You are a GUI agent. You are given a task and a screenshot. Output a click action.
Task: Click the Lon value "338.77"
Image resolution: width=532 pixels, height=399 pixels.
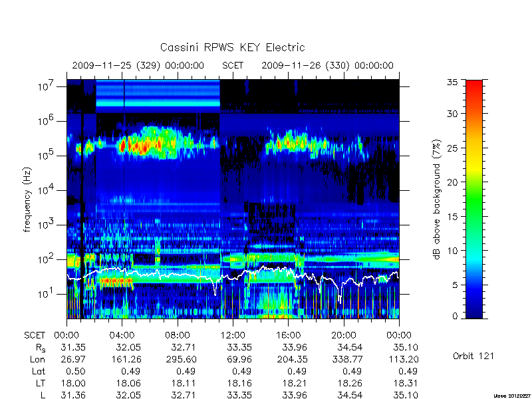tap(348, 359)
